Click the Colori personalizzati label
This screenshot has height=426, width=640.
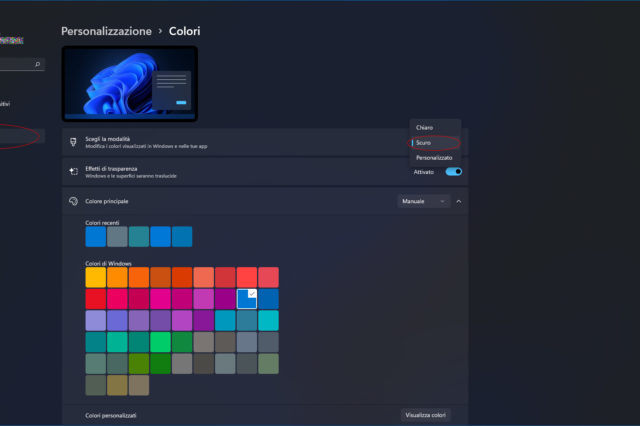point(111,415)
